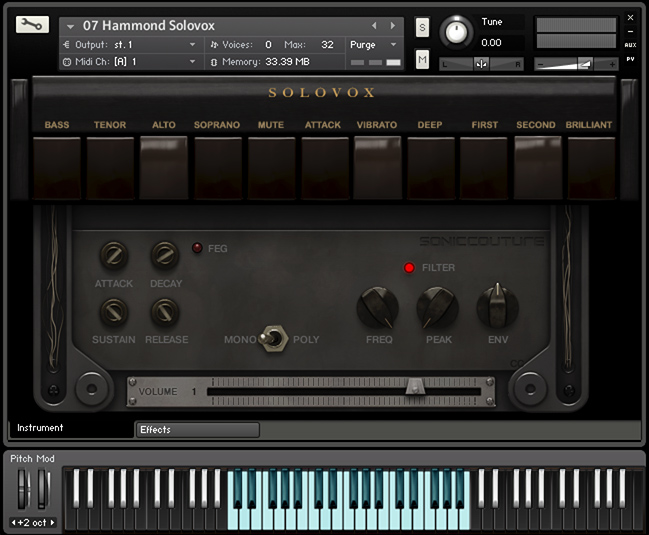
Task: Toggle the BRILLIANT tab key
Action: click(x=591, y=168)
